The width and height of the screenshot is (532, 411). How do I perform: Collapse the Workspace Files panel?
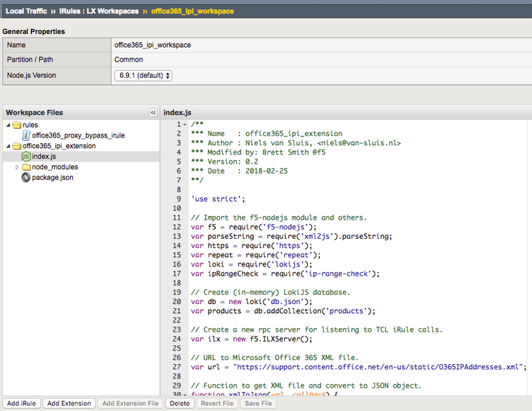pos(153,113)
